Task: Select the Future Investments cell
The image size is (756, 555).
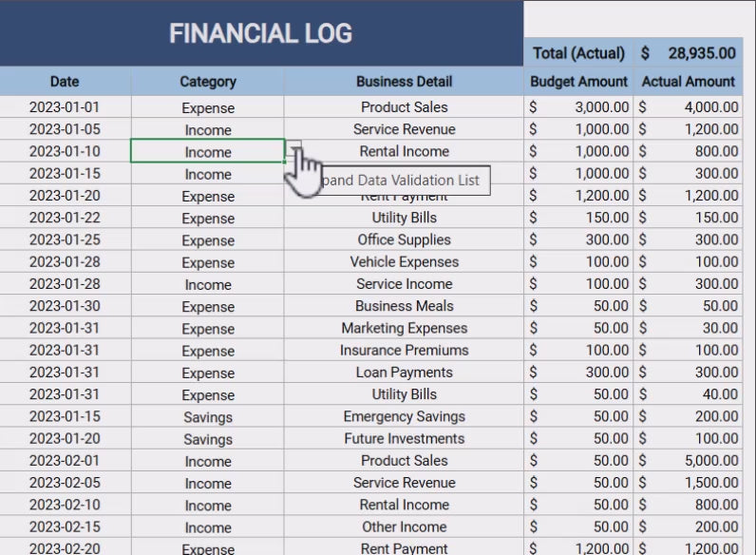Action: pos(404,438)
